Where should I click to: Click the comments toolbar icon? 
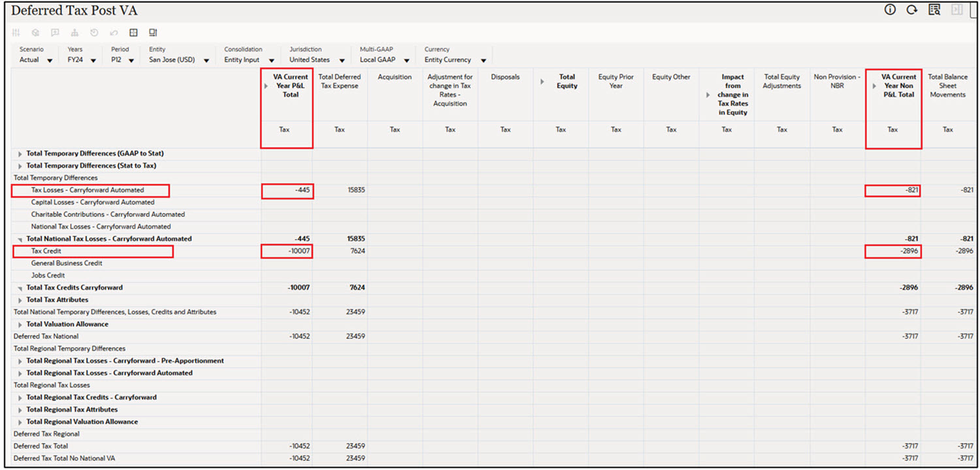point(55,33)
